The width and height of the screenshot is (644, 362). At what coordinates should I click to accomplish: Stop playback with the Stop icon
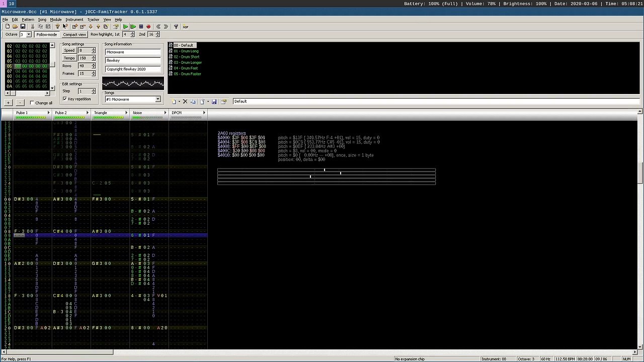click(x=141, y=27)
